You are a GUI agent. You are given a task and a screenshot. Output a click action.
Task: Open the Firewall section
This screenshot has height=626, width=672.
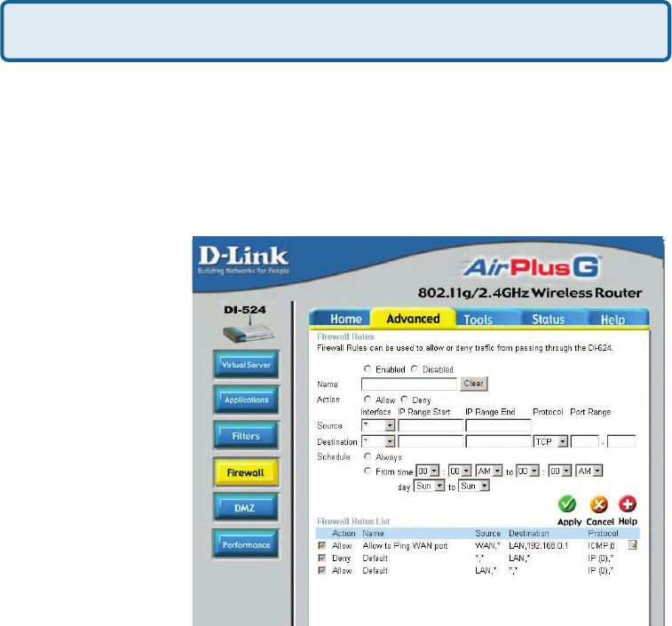click(x=246, y=472)
